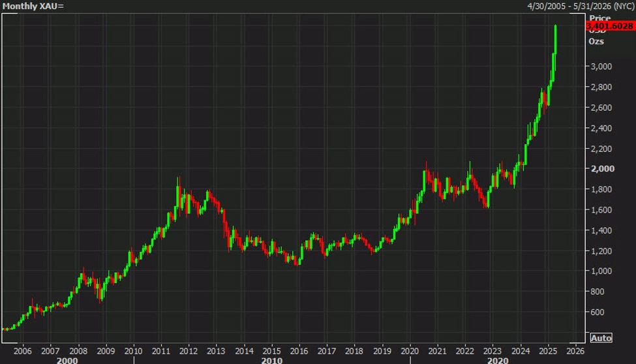Click the 3,000 price axis label

(x=600, y=67)
